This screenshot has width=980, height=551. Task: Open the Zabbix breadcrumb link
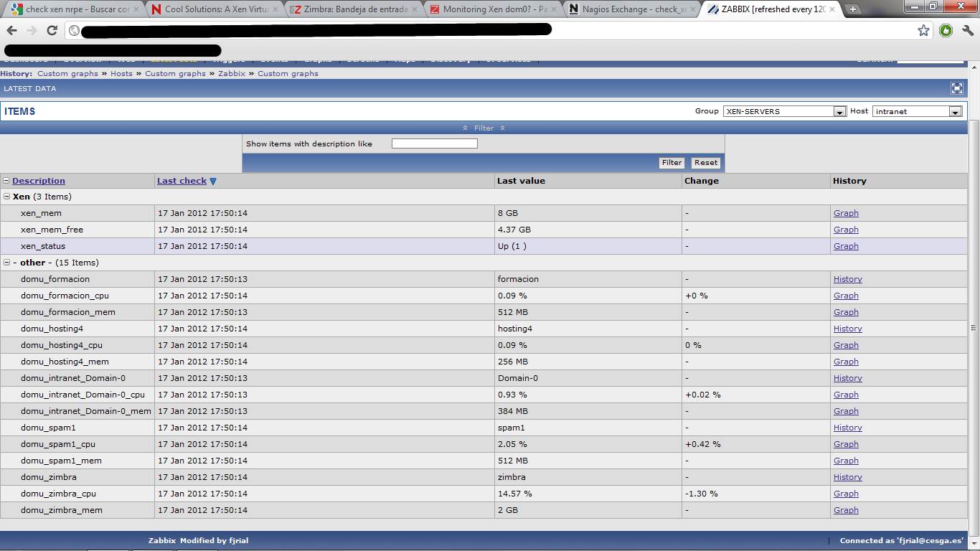point(232,73)
